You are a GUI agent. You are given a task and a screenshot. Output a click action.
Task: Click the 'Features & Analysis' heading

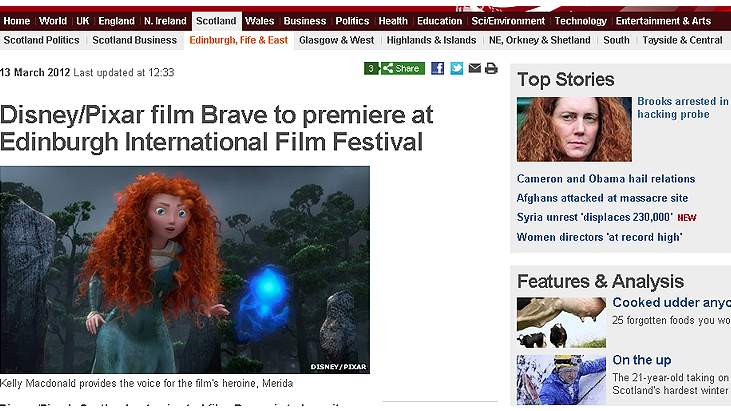(600, 281)
